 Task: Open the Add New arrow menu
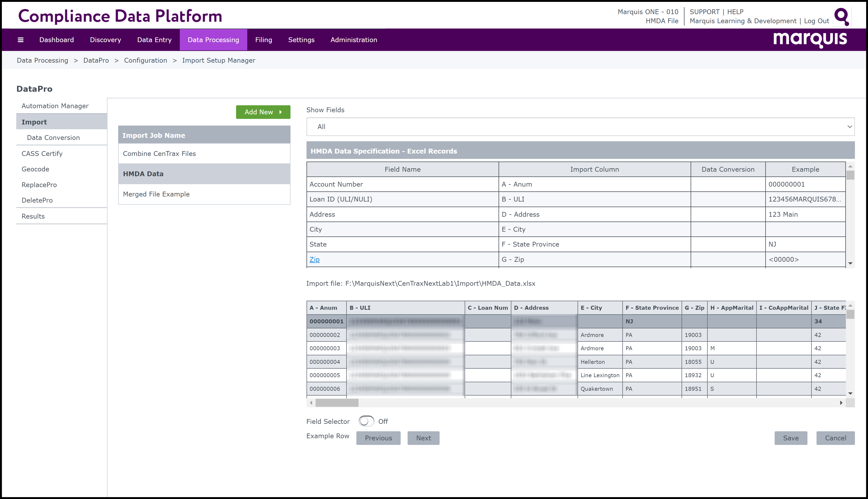click(263, 112)
